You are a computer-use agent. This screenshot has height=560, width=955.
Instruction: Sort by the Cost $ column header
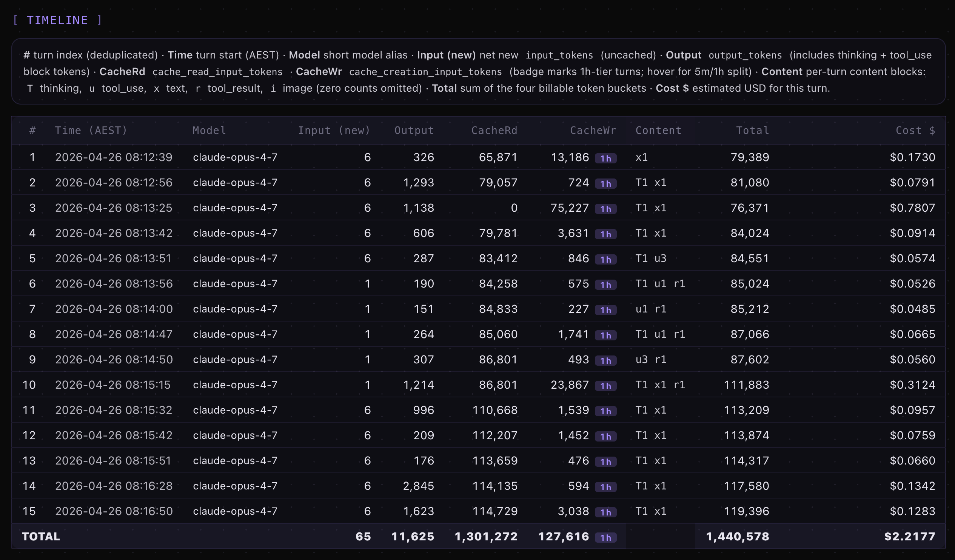coord(915,130)
